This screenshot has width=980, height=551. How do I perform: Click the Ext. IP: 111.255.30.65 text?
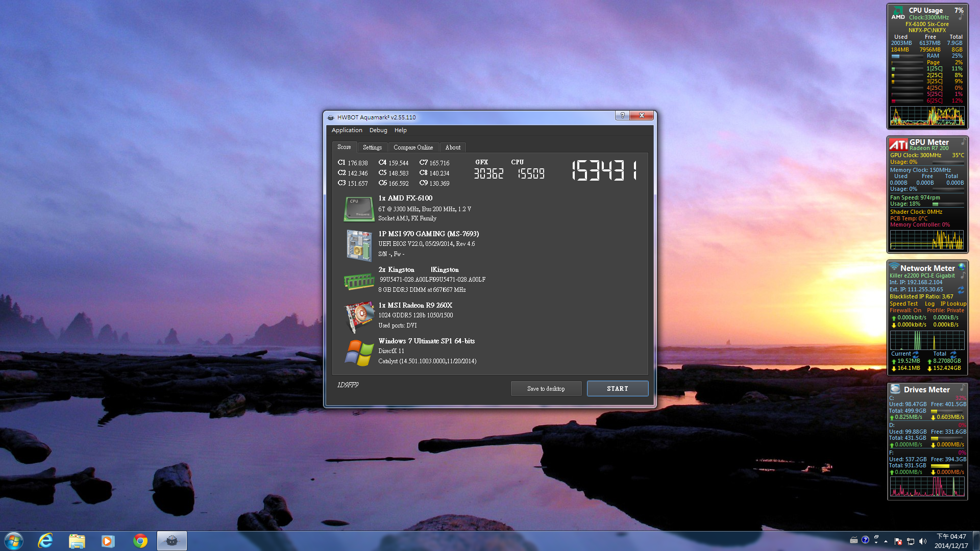[916, 289]
